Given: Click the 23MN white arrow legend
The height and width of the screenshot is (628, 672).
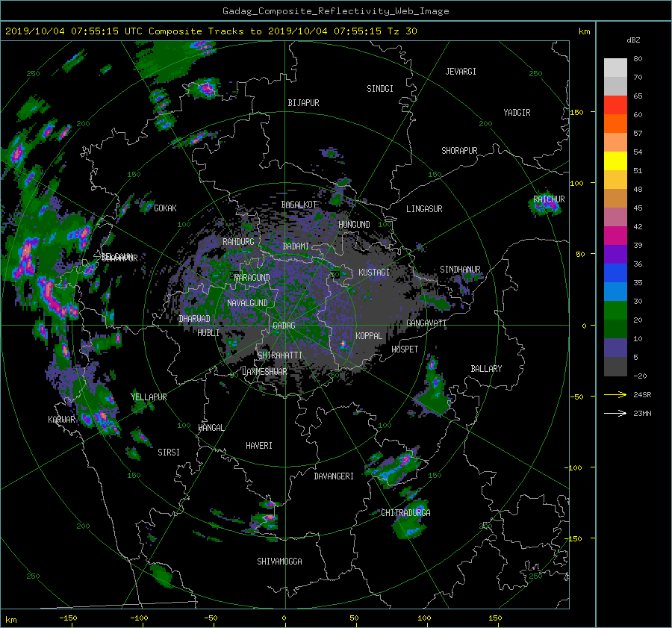Looking at the screenshot, I should point(615,413).
